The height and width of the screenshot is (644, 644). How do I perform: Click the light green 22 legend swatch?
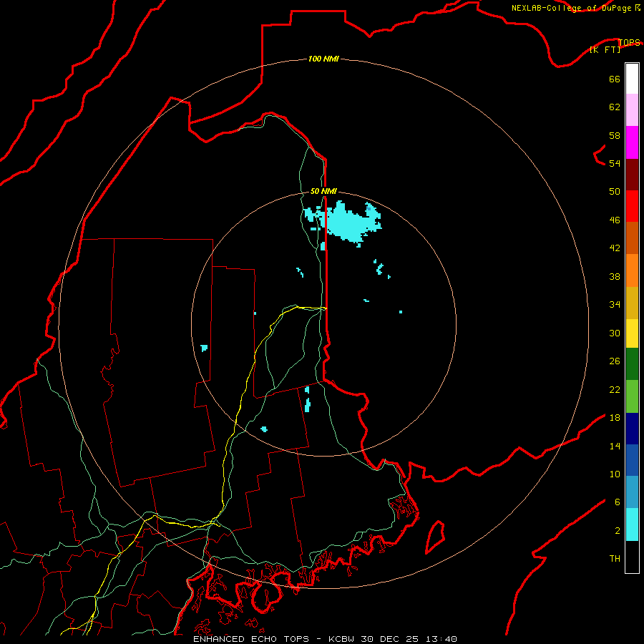[x=632, y=396]
